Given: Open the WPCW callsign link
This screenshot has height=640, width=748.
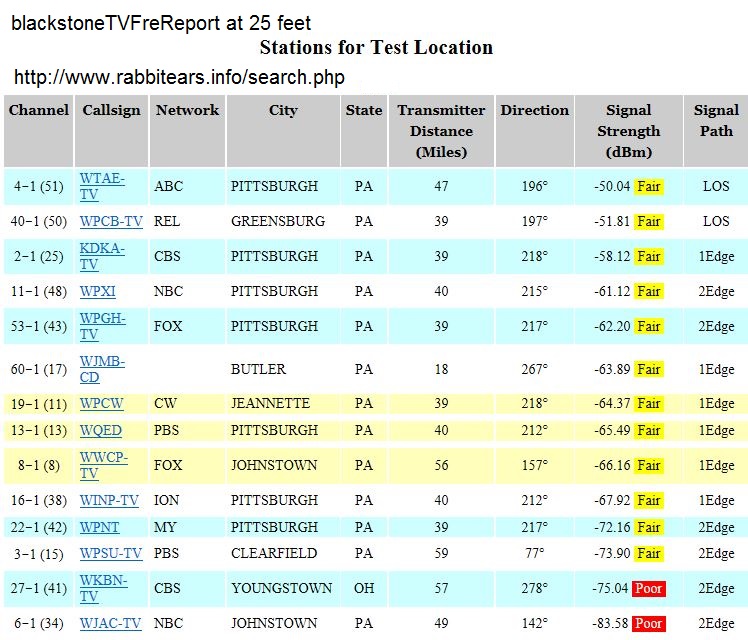Looking at the screenshot, I should pyautogui.click(x=101, y=404).
